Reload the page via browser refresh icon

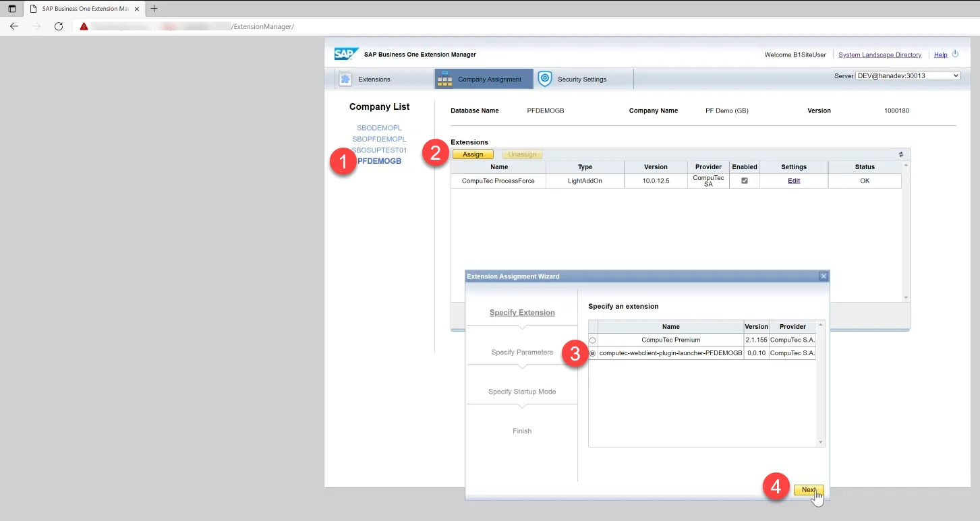point(59,26)
